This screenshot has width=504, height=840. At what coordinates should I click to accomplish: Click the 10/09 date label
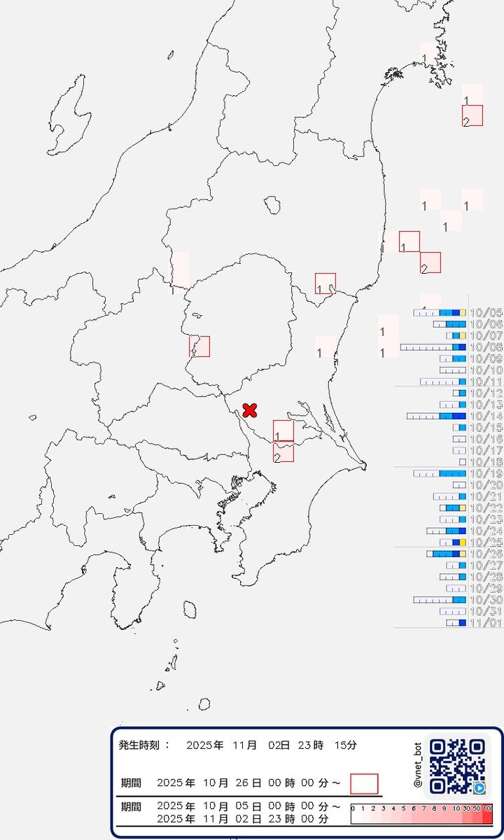coord(486,358)
